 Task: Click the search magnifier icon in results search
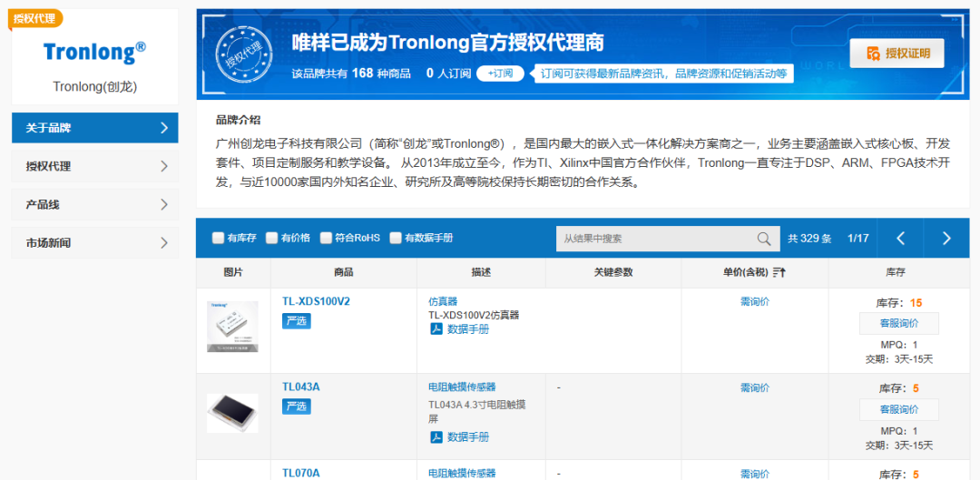pos(764,239)
